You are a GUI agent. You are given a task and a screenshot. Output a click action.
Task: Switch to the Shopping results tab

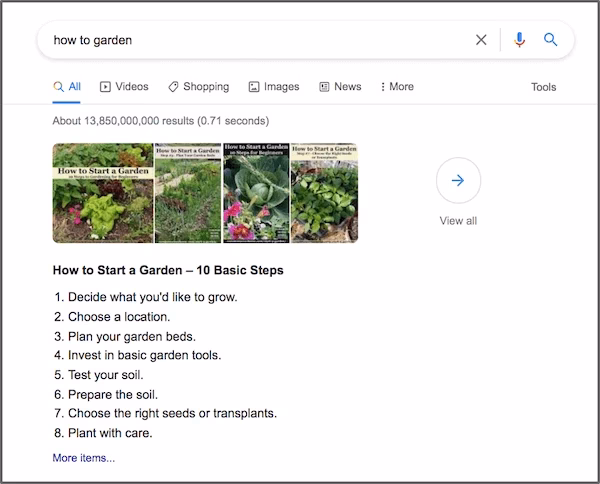tap(198, 87)
